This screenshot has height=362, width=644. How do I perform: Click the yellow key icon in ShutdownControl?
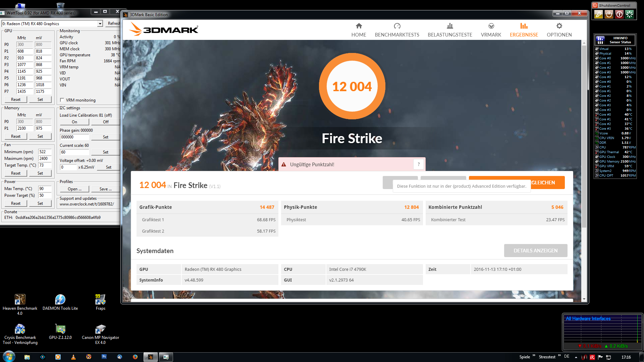coord(598,14)
